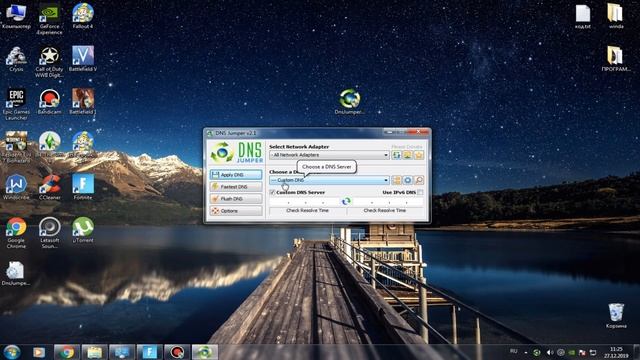Select the Epic Games Launcher icon
The height and width of the screenshot is (360, 640).
(x=16, y=104)
